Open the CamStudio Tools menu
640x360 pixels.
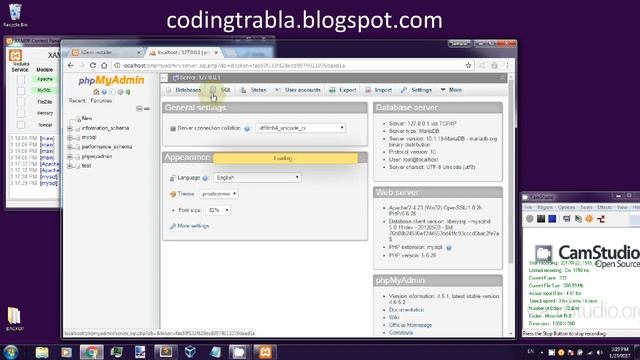[586, 207]
